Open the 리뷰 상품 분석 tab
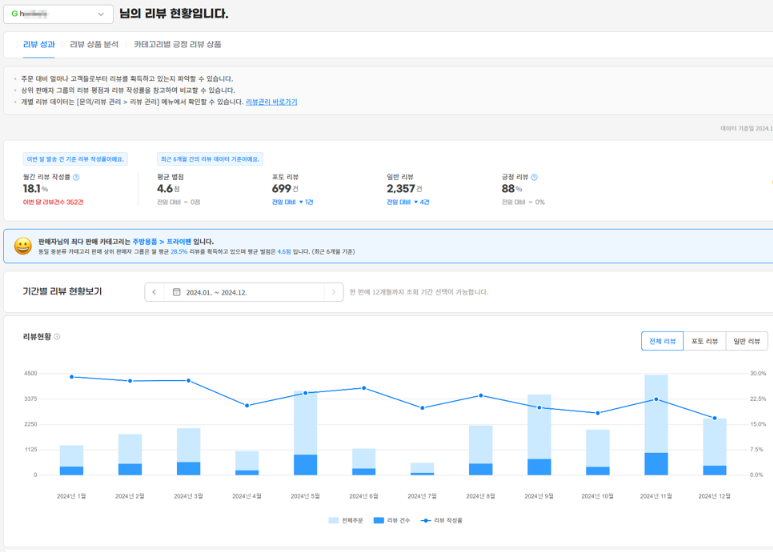Screen dimensions: 773x552 94,44
